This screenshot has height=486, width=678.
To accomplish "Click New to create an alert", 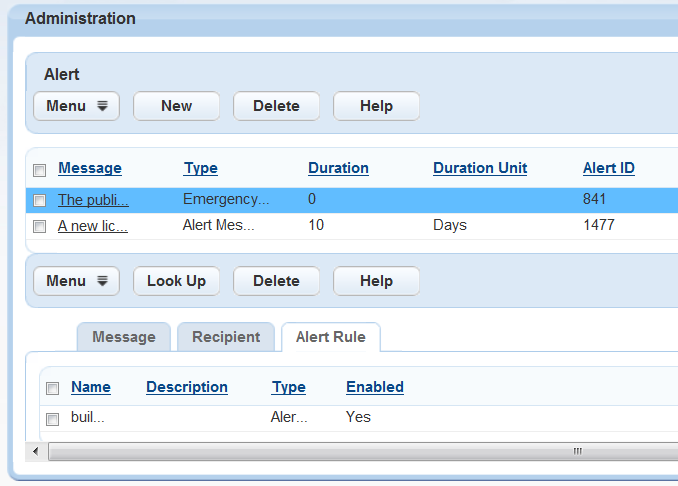I will (x=176, y=106).
